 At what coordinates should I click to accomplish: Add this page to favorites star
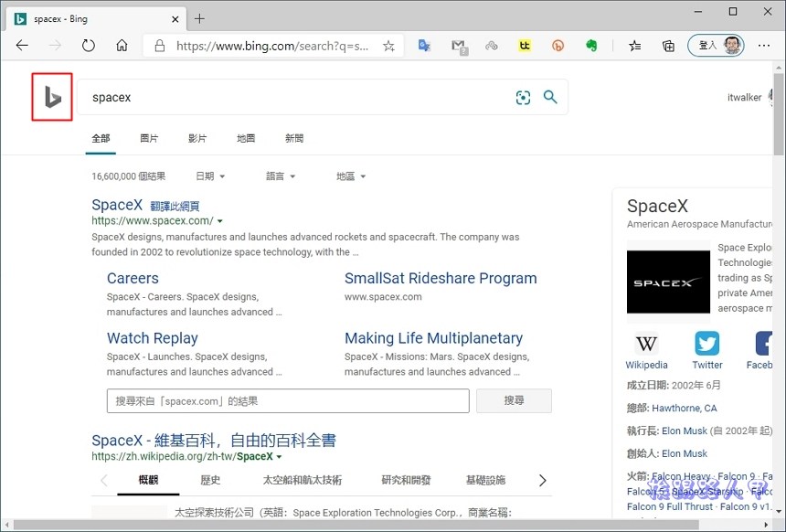pos(388,46)
